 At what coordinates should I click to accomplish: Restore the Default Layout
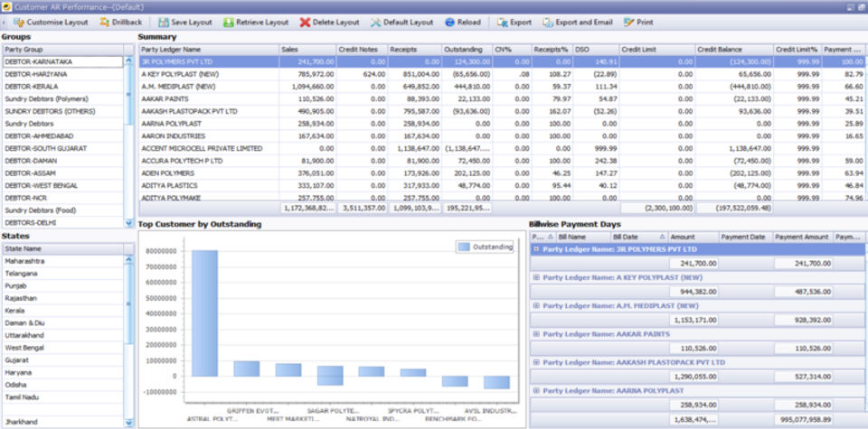(376, 22)
